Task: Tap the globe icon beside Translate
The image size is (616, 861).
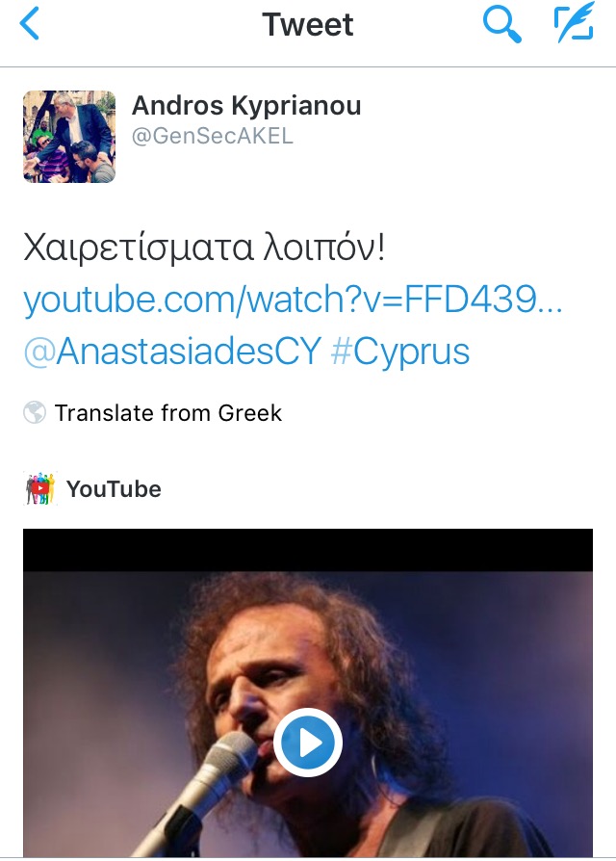Action: tap(35, 412)
